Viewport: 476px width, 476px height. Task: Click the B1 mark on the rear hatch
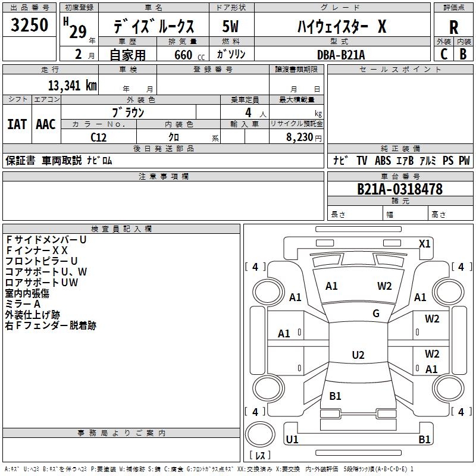coord(335,396)
